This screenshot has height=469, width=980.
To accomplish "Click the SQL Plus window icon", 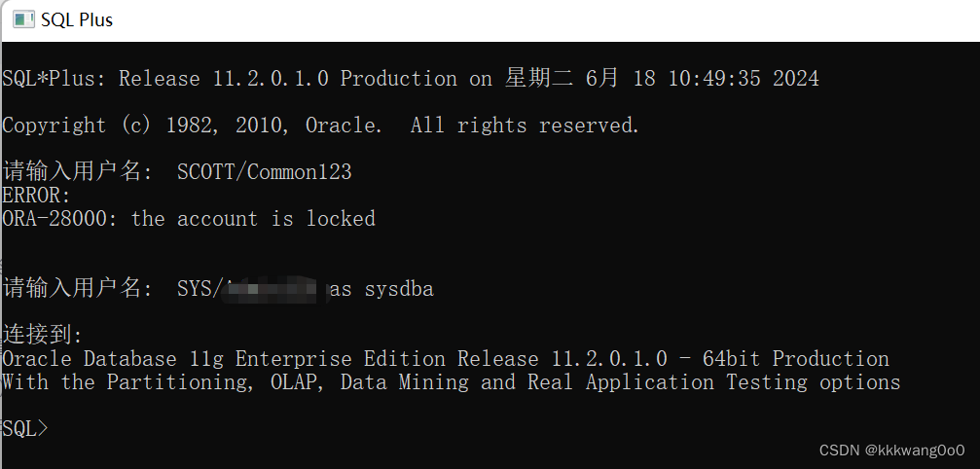I will pos(23,19).
